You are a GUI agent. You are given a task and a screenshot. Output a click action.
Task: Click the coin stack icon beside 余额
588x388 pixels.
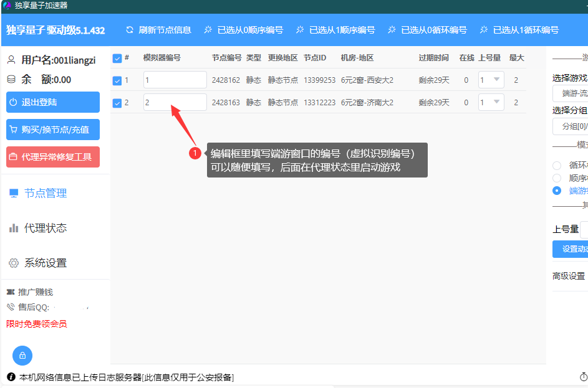(12, 79)
